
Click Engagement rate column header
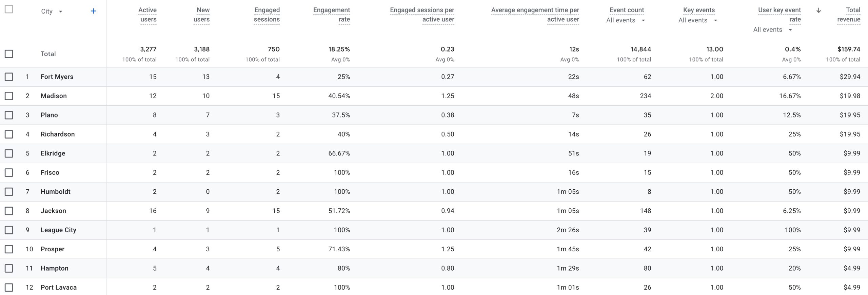pyautogui.click(x=332, y=15)
